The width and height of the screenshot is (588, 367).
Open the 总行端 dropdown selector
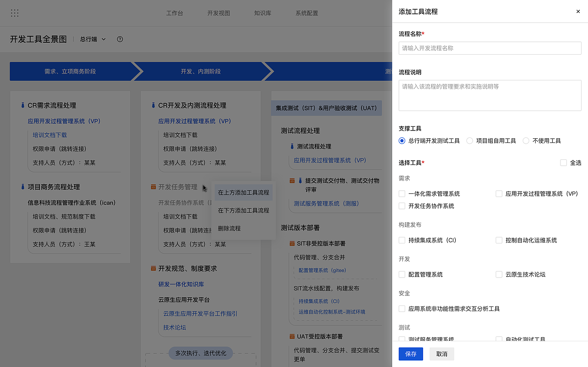coord(91,40)
